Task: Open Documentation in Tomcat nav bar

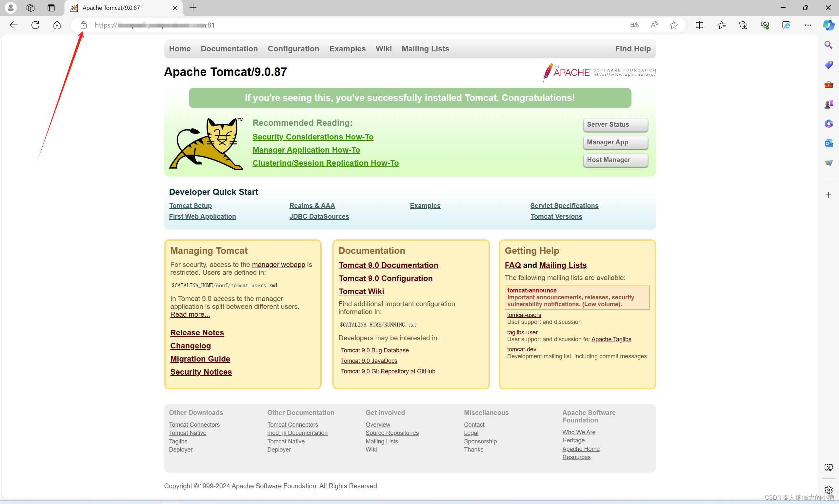Action: click(x=229, y=48)
